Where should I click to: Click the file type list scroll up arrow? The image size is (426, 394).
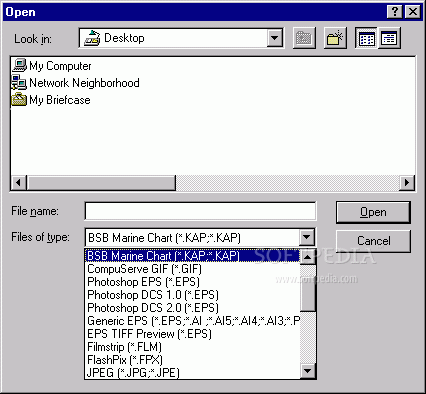[307, 257]
